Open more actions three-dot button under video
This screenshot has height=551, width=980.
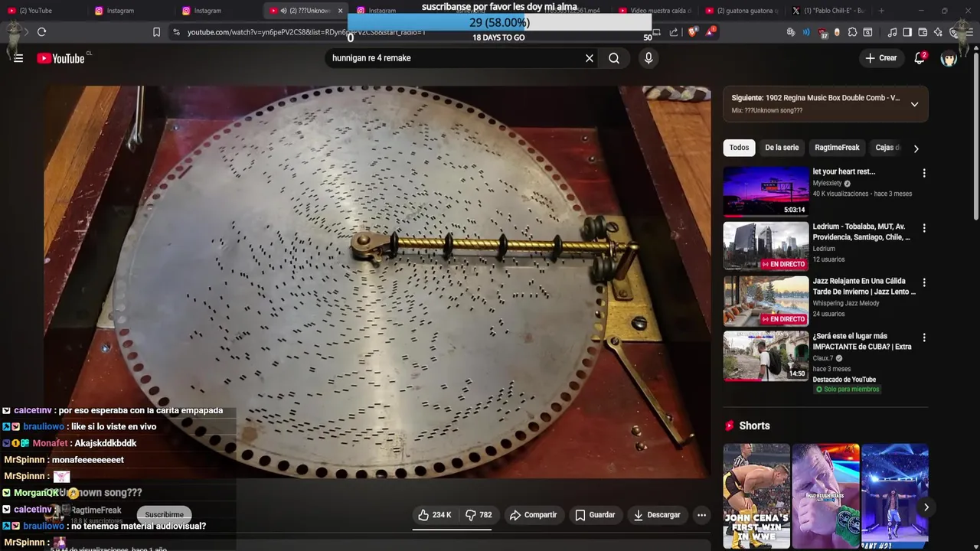701,515
